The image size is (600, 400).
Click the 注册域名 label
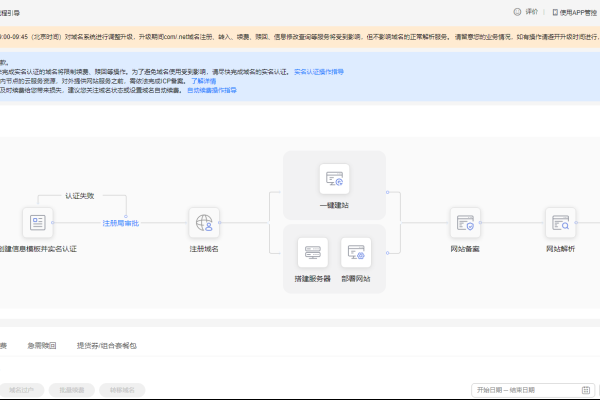(x=204, y=249)
